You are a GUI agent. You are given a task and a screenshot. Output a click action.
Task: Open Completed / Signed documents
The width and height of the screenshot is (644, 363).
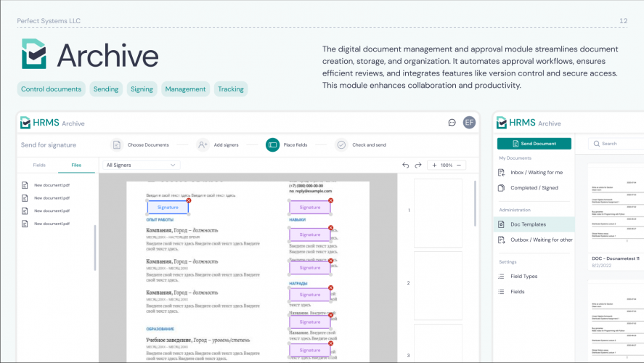tap(534, 187)
